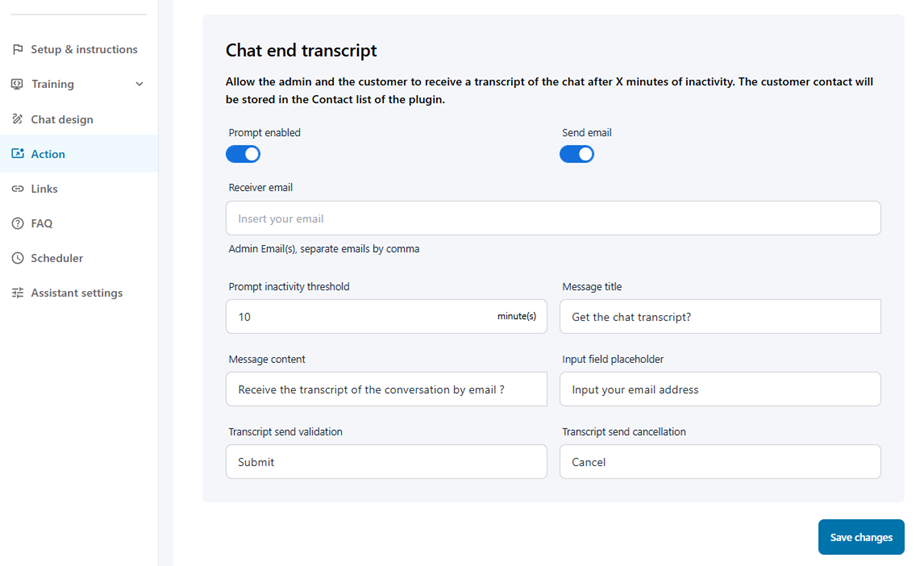Click the Training sidebar icon
The width and height of the screenshot is (920, 566).
tap(17, 84)
